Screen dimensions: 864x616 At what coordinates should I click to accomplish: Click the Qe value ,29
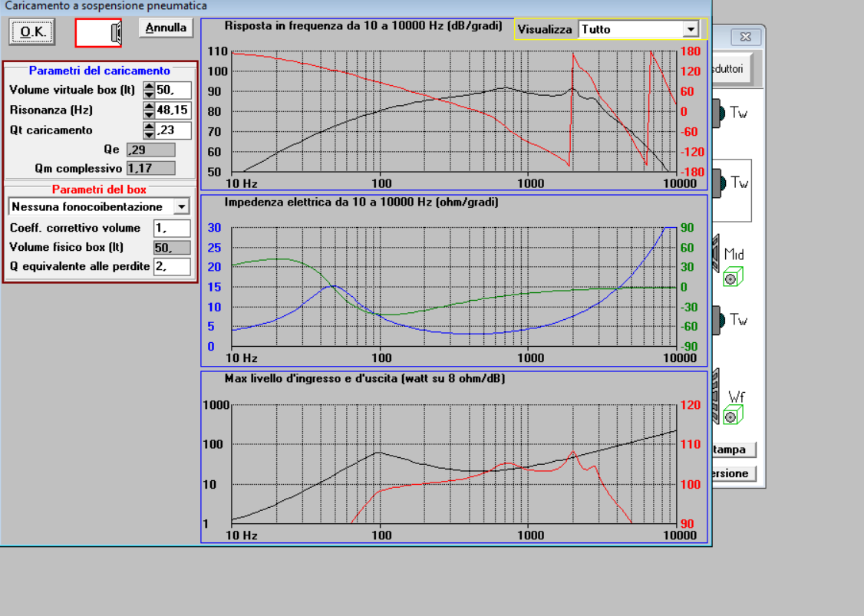point(151,150)
